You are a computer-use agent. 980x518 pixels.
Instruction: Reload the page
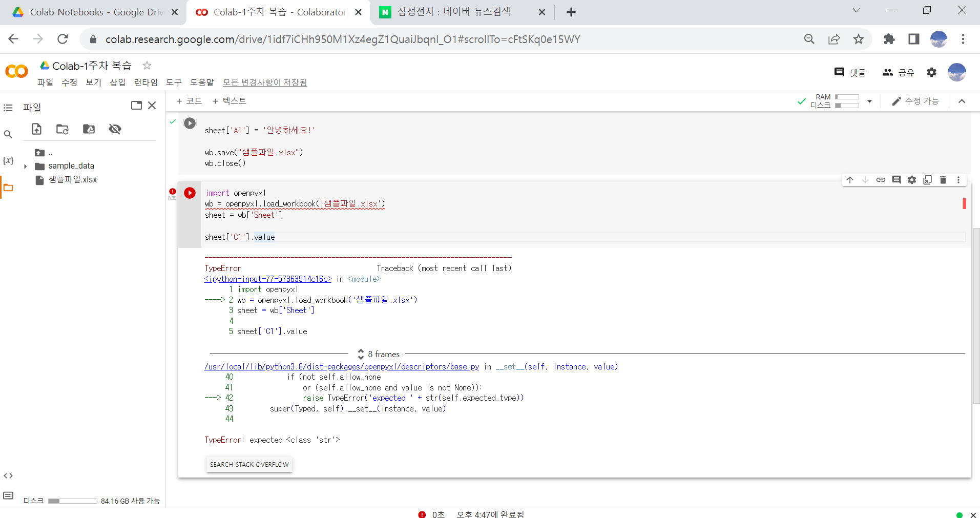tap(62, 39)
